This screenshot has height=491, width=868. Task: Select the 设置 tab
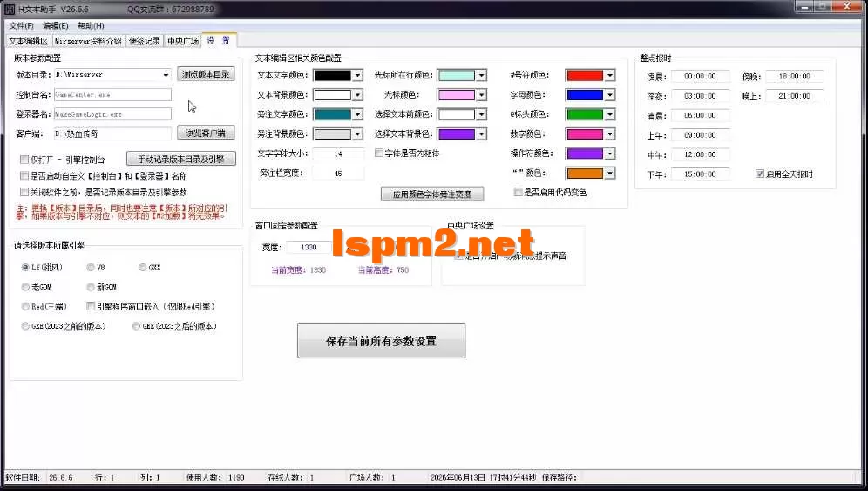coord(219,40)
